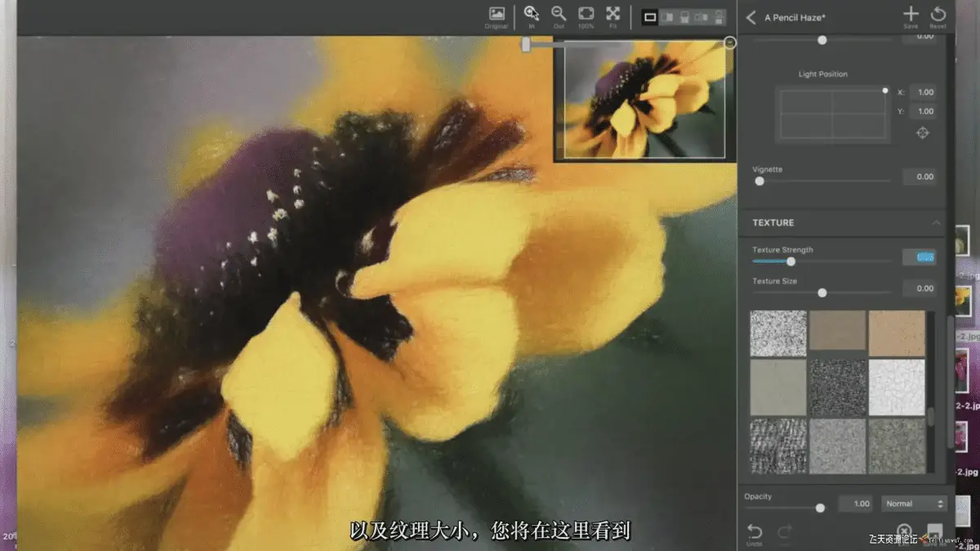Click the slider above Light Position
Viewport: 980px width, 551px height.
click(x=822, y=40)
